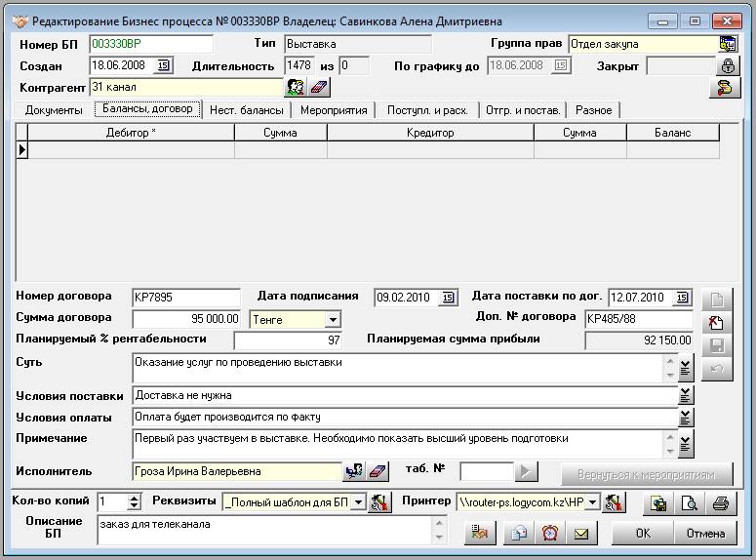Decrease Кол-во копий with the down arrow
Viewport: 756px width, 560px height.
pyautogui.click(x=135, y=506)
